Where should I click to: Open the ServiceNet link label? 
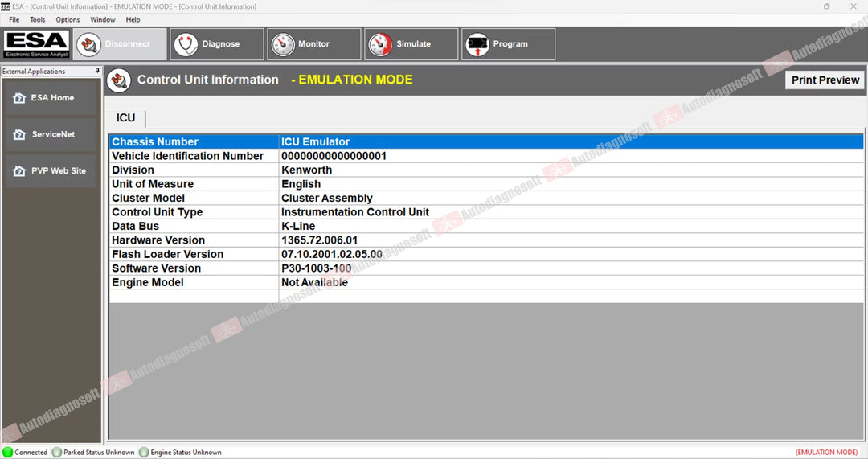pyautogui.click(x=53, y=134)
